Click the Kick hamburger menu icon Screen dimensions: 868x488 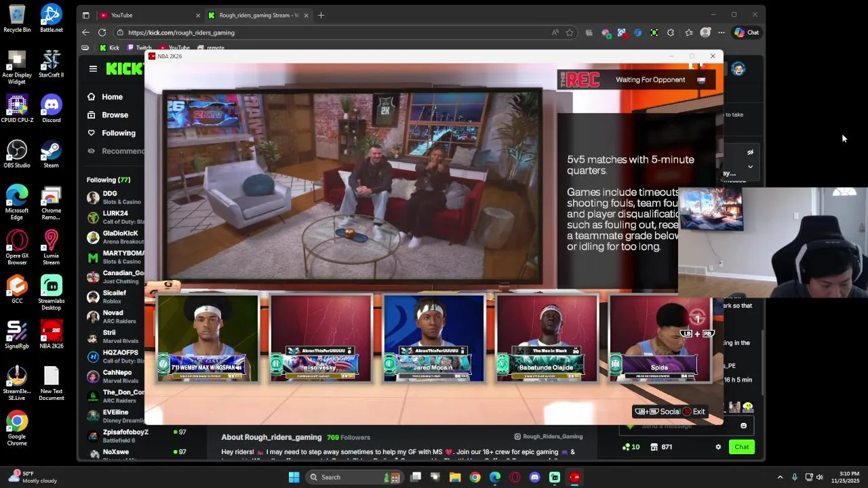point(93,68)
